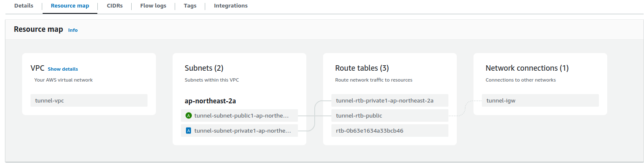The height and width of the screenshot is (164, 644).
Task: Select the tunnel-vpc resource
Action: 89,100
